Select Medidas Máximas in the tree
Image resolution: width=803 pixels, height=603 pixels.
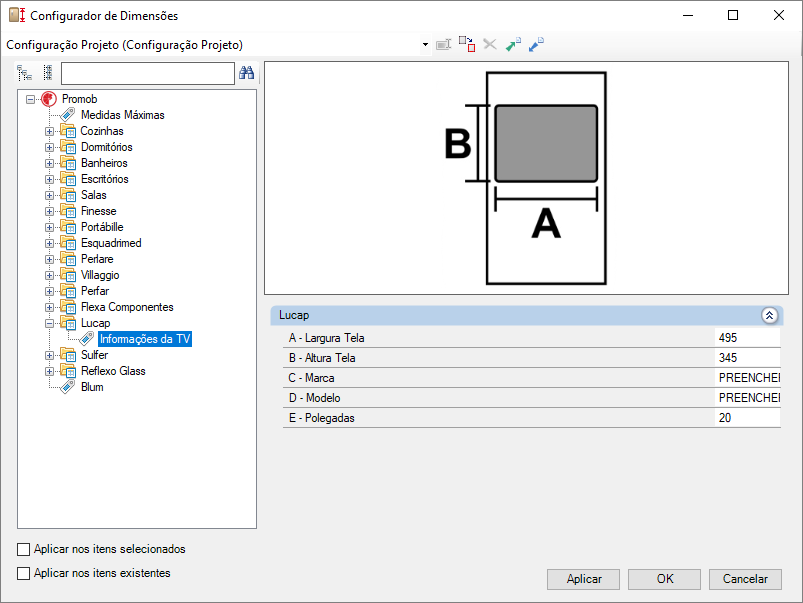tap(122, 115)
